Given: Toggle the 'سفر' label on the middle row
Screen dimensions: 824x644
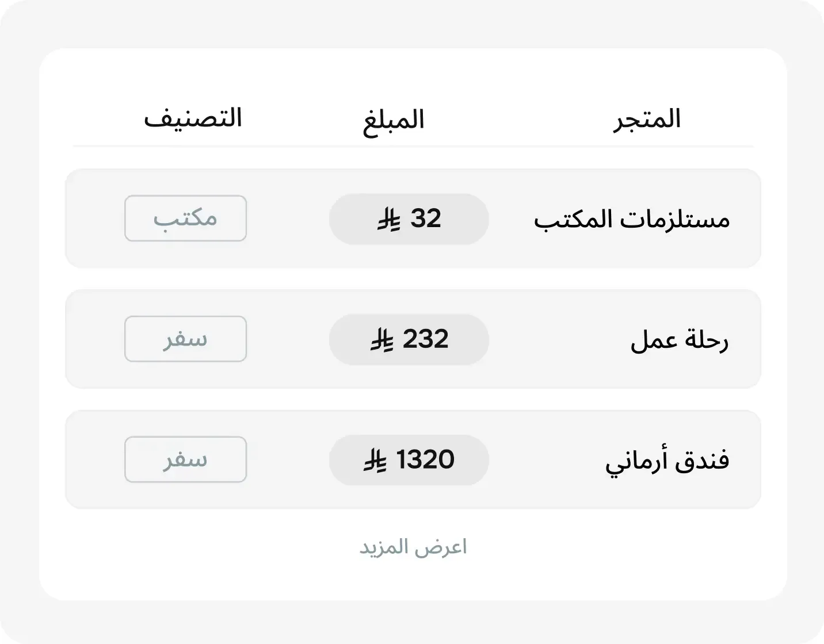Looking at the screenshot, I should tap(185, 339).
